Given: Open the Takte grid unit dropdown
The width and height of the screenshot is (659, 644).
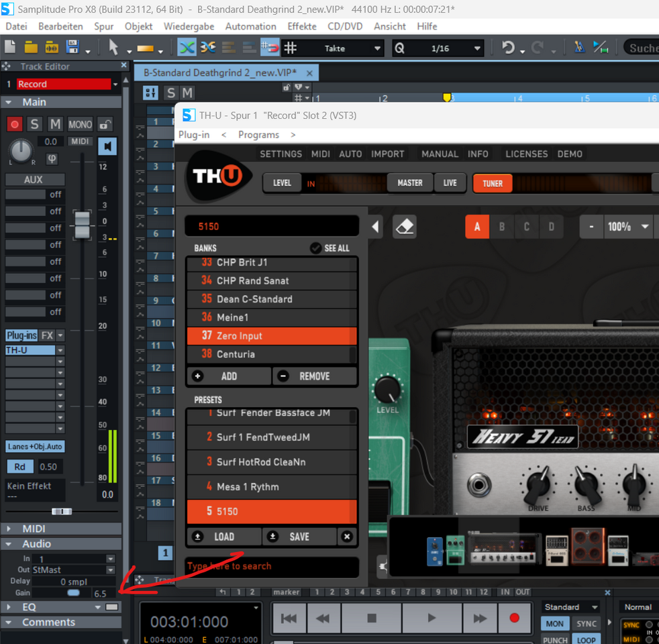Looking at the screenshot, I should [377, 48].
